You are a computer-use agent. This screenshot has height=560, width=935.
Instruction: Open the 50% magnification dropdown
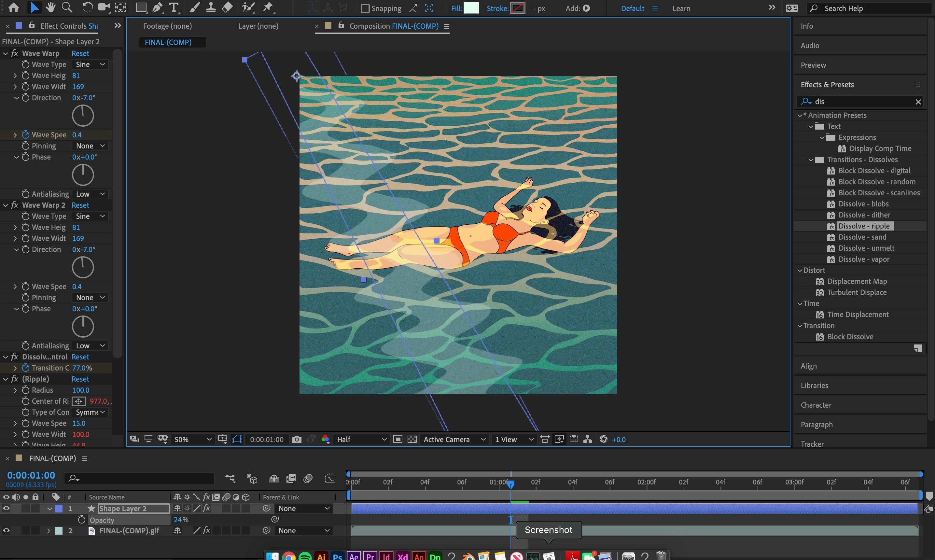click(192, 439)
